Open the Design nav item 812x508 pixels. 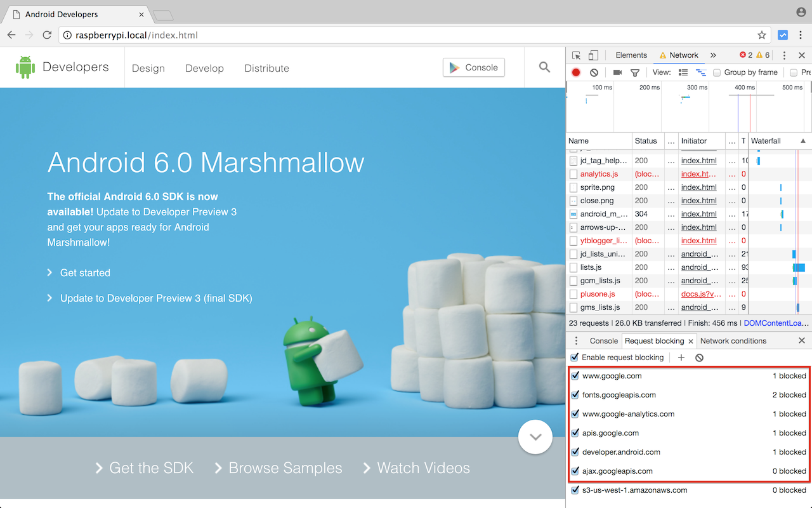pos(148,68)
